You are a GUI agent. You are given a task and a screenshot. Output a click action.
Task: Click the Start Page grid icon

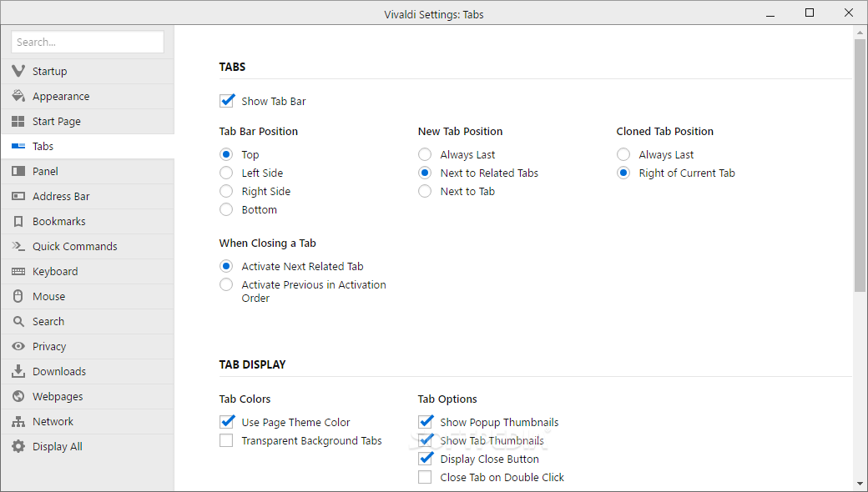[x=18, y=121]
